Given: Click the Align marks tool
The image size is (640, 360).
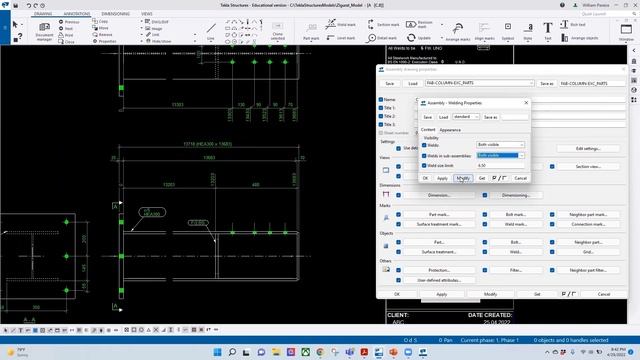Looking at the screenshot, I should [484, 31].
